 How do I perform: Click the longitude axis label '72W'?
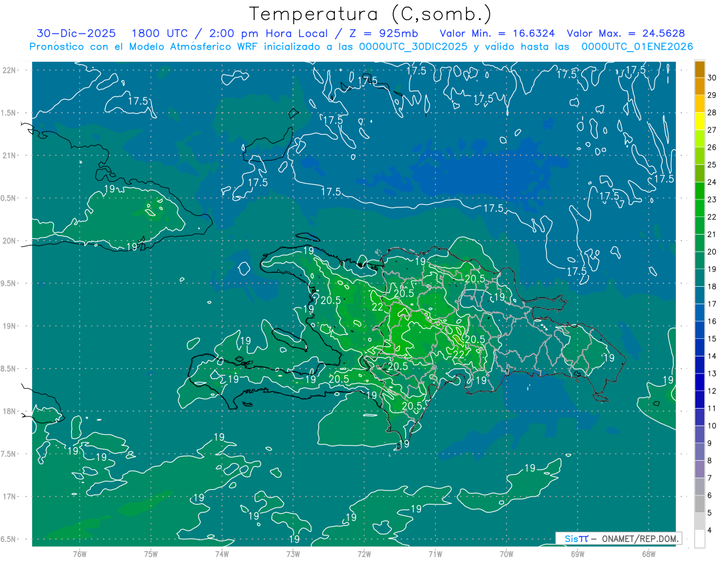pos(364,554)
